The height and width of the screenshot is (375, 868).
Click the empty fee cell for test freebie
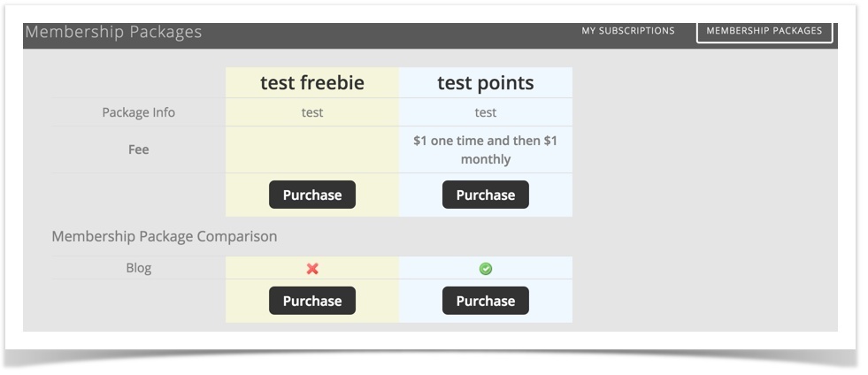coord(312,149)
